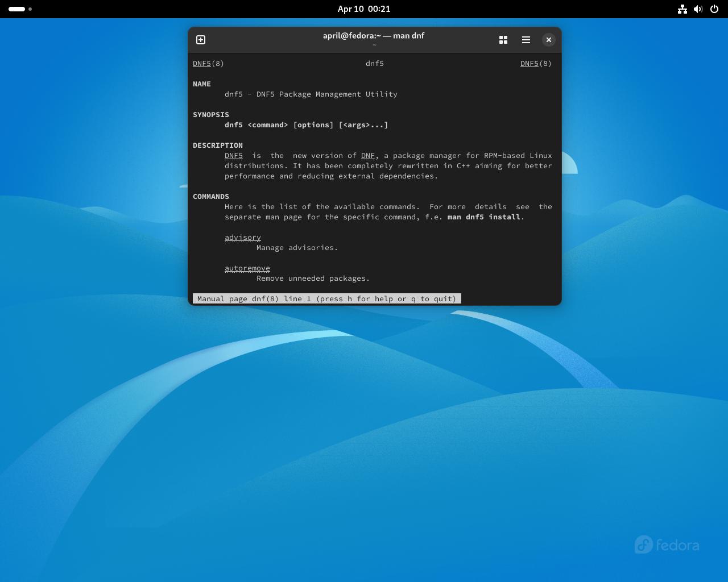Click the synopsis line 'dnf5 <command> [options]'

click(307, 125)
